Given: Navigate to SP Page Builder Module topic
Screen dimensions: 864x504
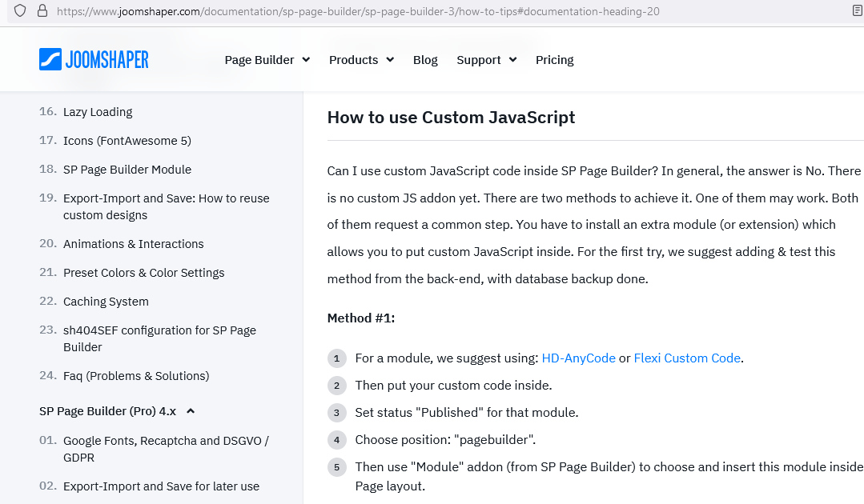Looking at the screenshot, I should 127,170.
